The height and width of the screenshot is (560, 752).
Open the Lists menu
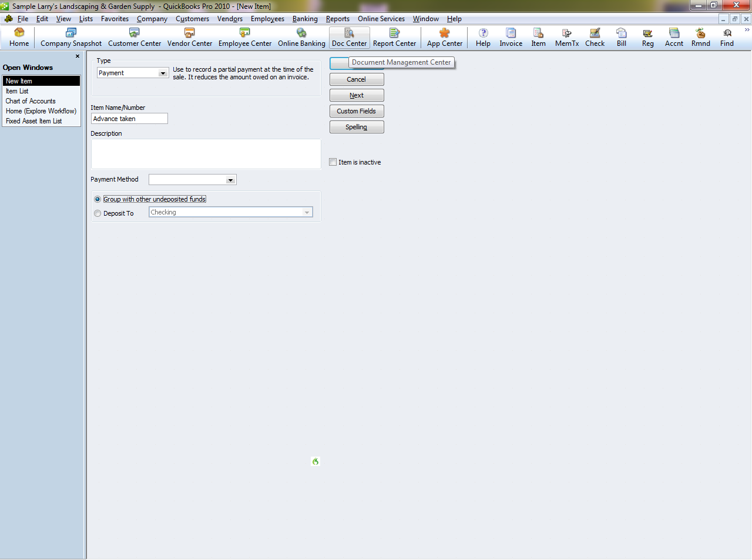pos(86,19)
